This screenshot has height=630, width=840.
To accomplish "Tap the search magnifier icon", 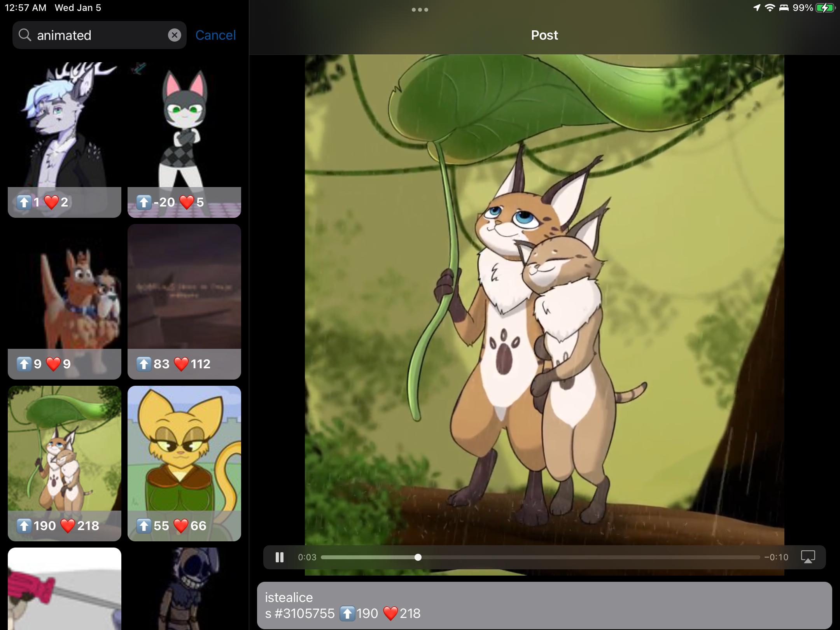I will (24, 35).
